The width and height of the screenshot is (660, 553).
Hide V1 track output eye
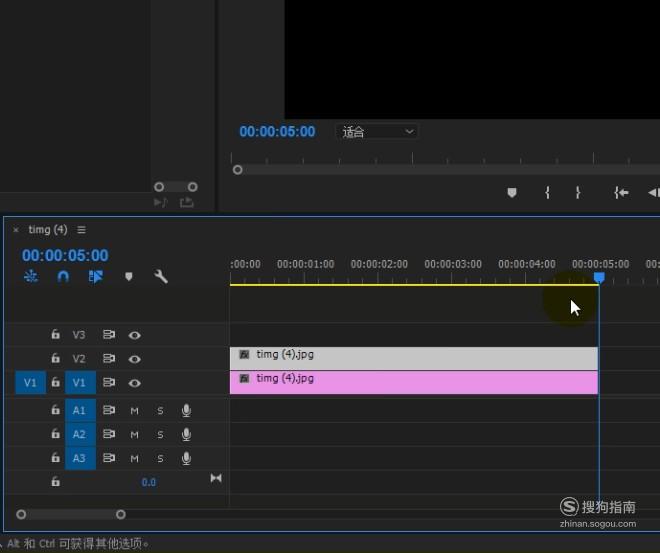(135, 383)
